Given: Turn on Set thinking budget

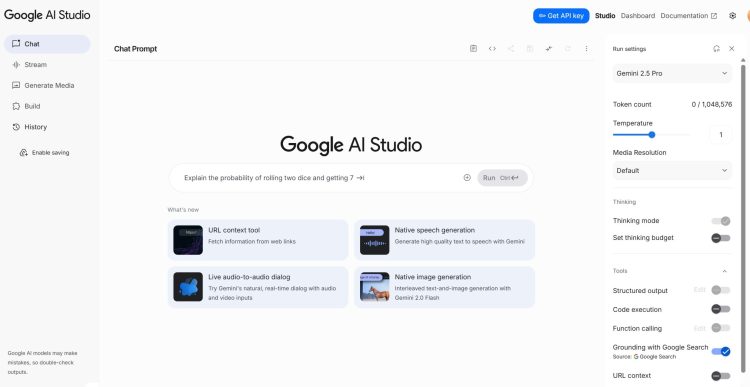Looking at the screenshot, I should [x=721, y=238].
